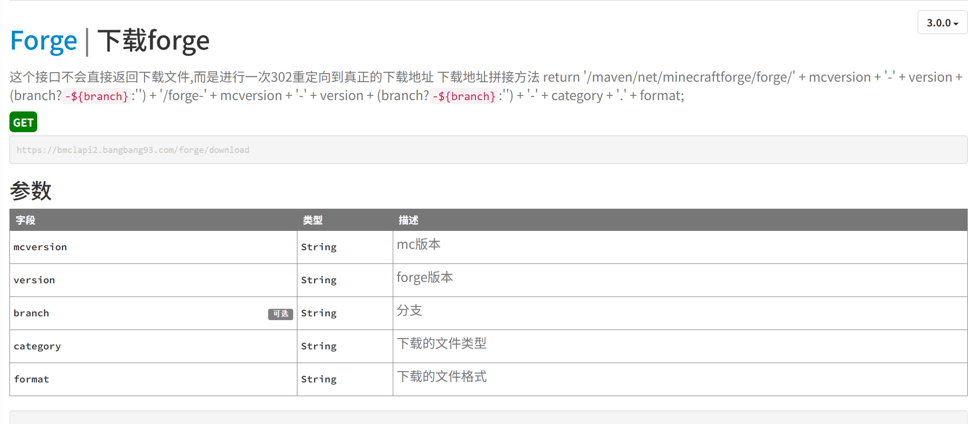Image resolution: width=980 pixels, height=424 pixels.
Task: Click the 下载的文件格式 description
Action: coord(441,377)
